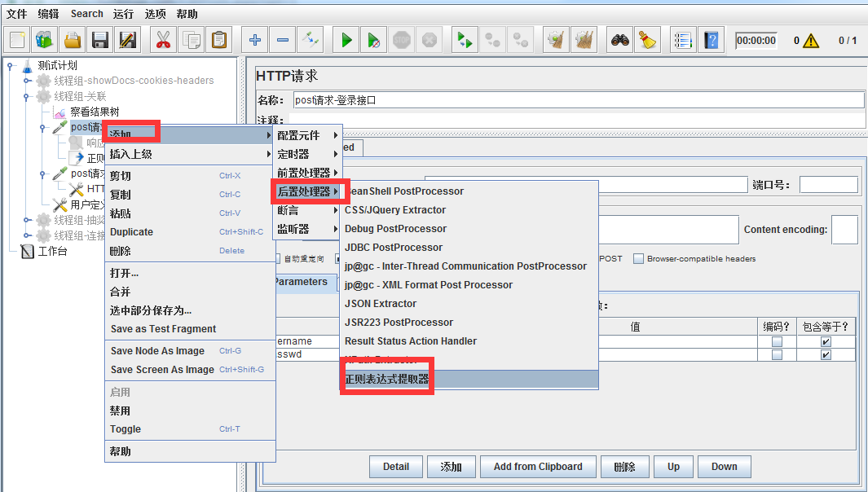Screen dimensions: 868x492
Task: Click the Detail button
Action: (x=396, y=467)
